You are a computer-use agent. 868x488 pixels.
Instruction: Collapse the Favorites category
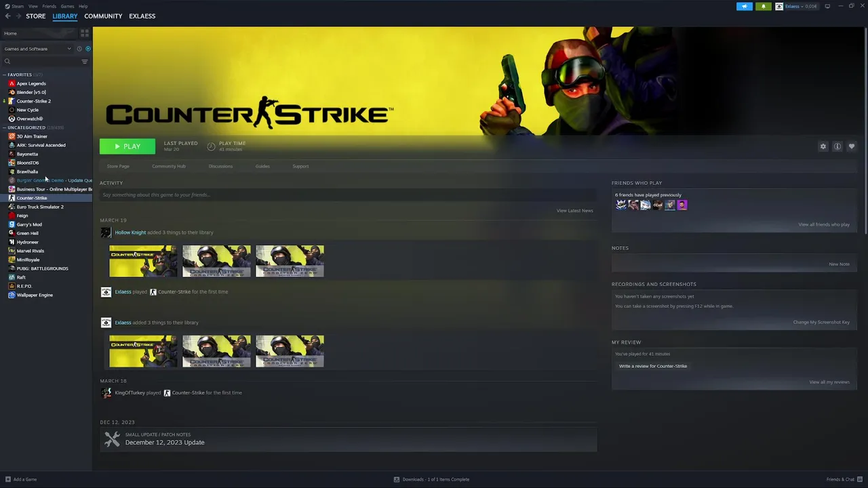point(4,75)
